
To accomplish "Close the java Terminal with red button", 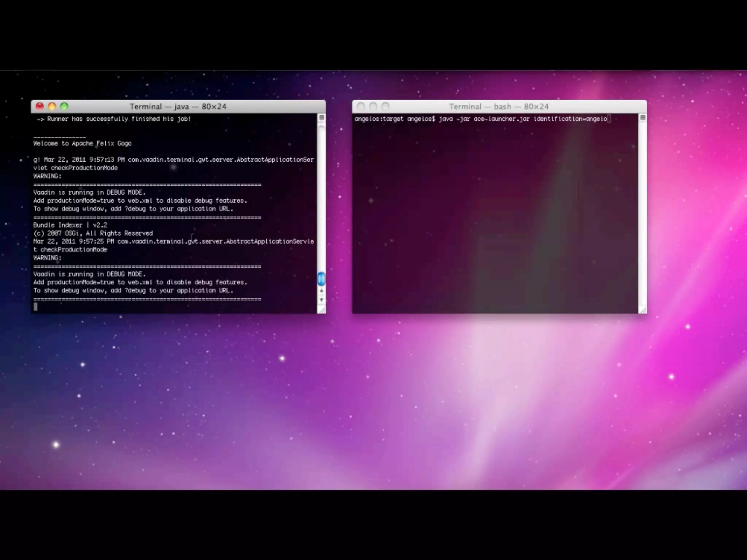I will [40, 106].
